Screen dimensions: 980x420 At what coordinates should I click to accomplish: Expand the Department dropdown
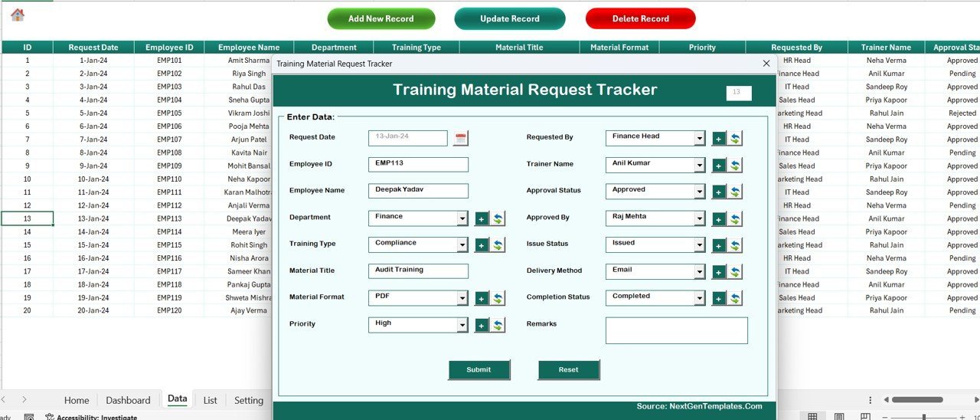(462, 219)
